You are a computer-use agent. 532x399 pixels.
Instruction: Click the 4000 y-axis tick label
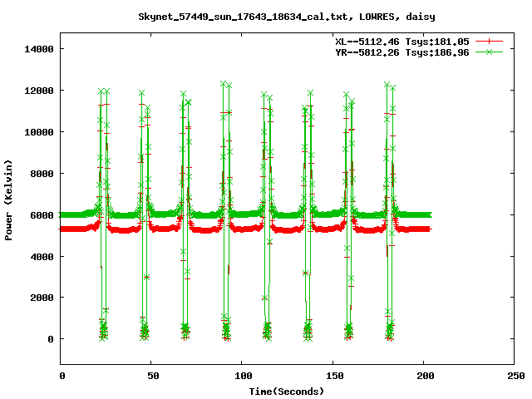(x=42, y=257)
